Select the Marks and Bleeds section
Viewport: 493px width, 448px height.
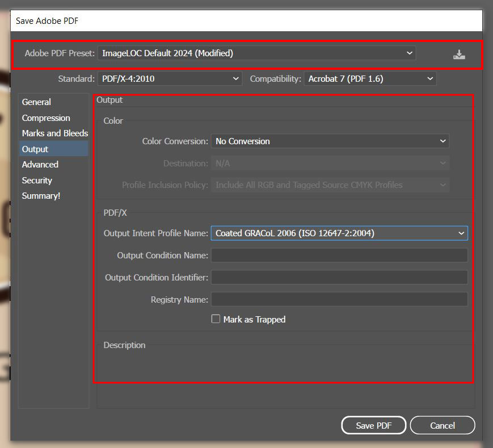[x=53, y=133]
